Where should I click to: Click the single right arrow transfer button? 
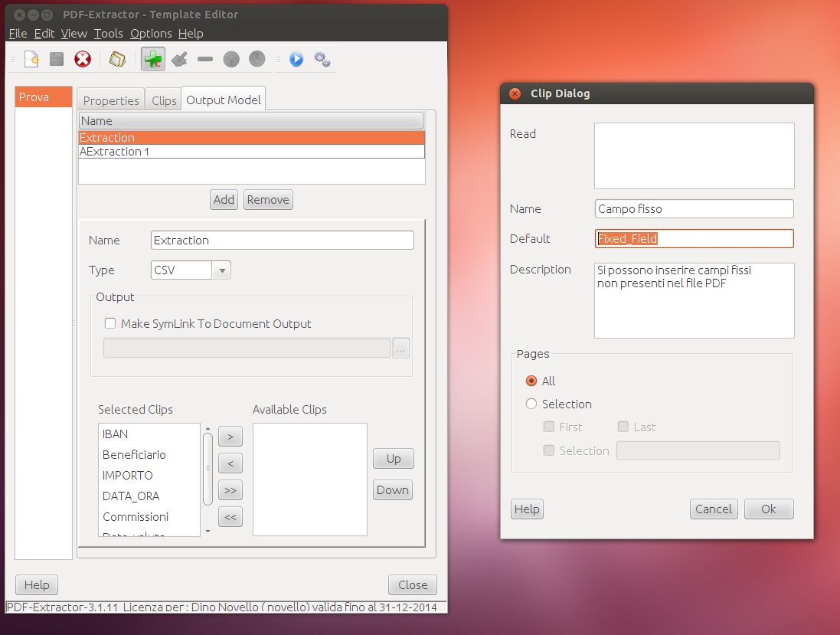[230, 437]
